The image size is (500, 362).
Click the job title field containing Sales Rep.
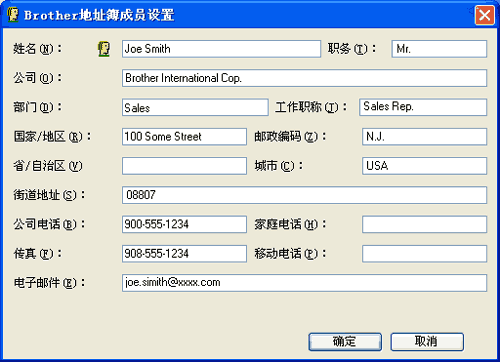coord(423,107)
